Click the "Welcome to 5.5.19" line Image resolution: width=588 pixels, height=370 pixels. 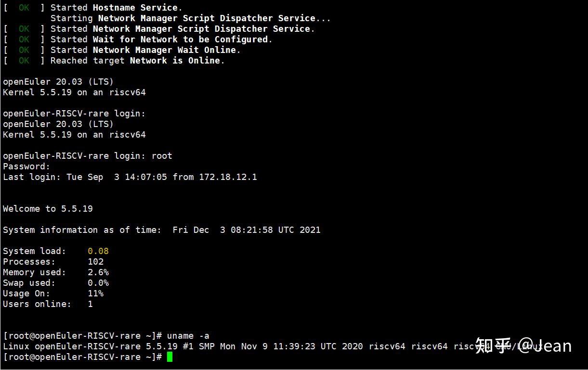pos(48,209)
